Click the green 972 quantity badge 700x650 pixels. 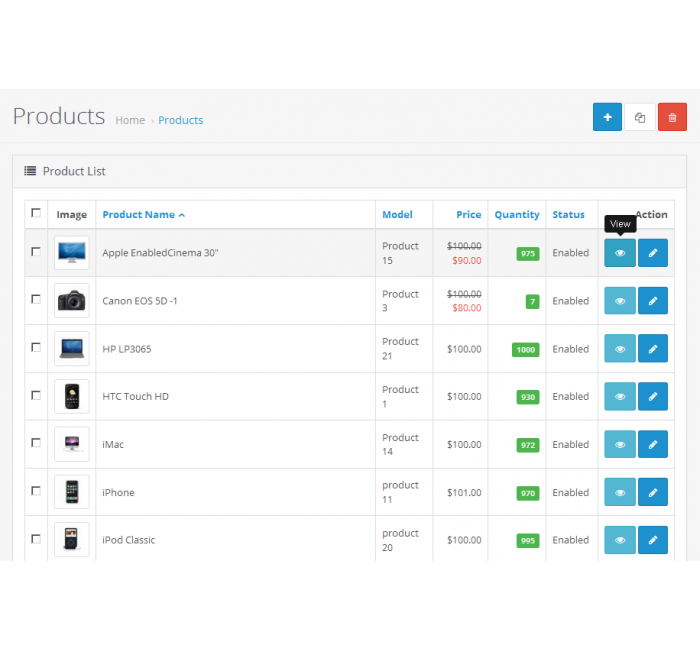[x=528, y=445]
